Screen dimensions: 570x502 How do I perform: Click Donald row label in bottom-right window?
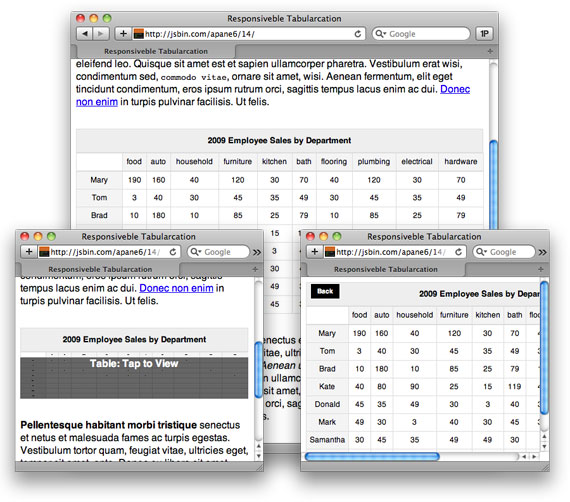tap(327, 404)
